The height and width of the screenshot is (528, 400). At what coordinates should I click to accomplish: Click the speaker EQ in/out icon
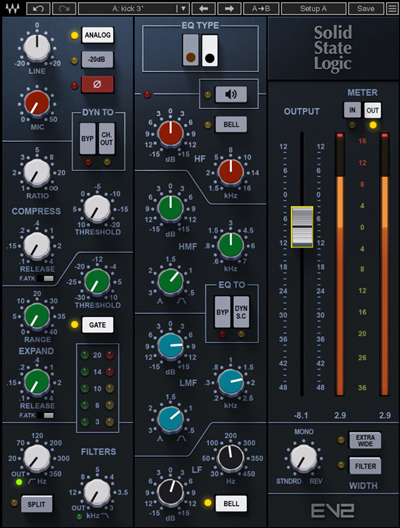pyautogui.click(x=231, y=94)
